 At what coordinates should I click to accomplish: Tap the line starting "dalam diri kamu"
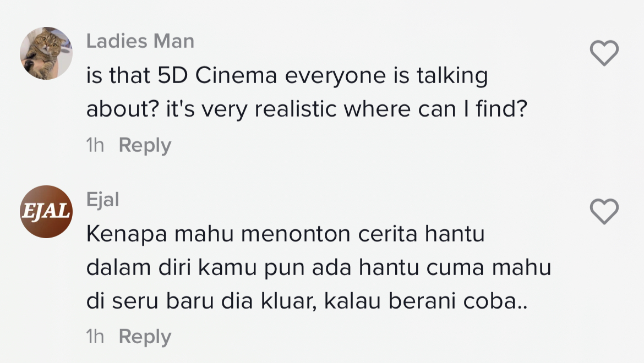pos(319,269)
